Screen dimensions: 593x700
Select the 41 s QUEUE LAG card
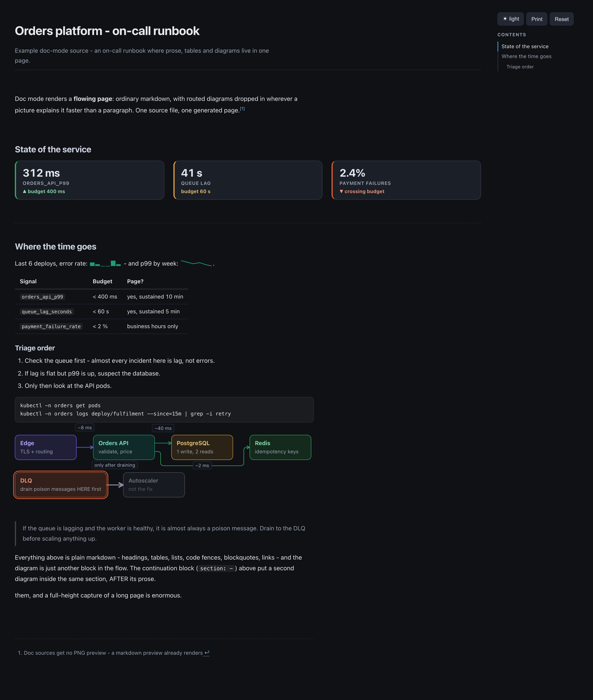tap(248, 180)
